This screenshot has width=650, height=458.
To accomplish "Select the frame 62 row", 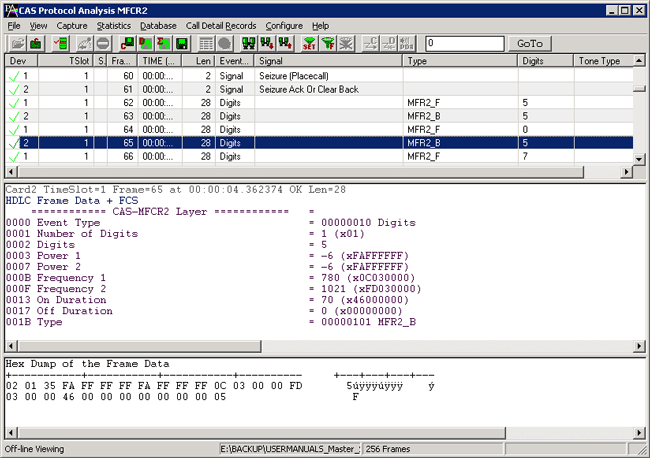I will 319,103.
